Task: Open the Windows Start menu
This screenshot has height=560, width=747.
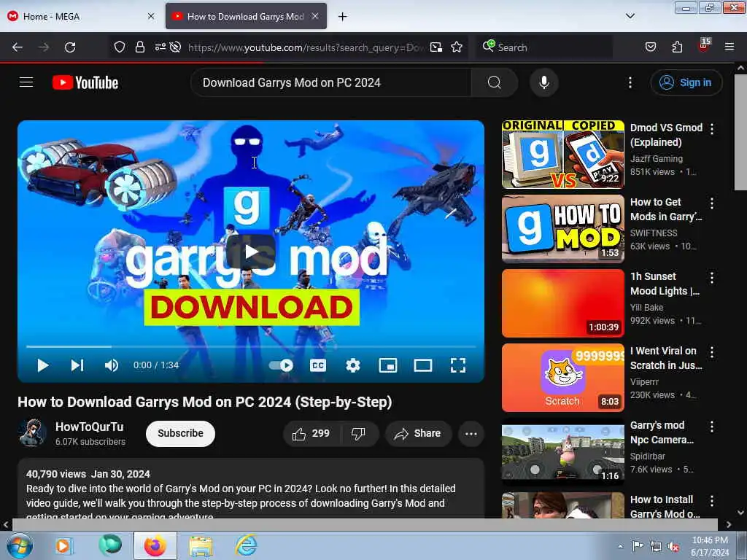Action: pyautogui.click(x=20, y=545)
